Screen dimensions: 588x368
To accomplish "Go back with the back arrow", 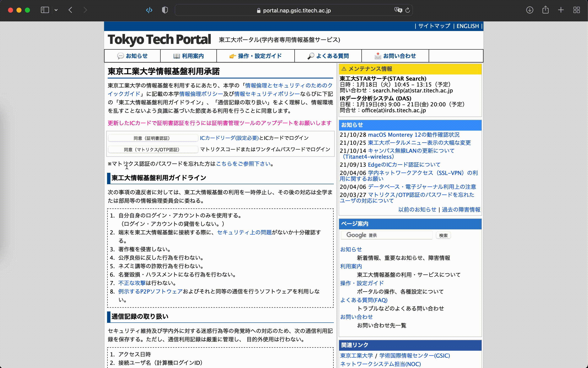I will [70, 10].
